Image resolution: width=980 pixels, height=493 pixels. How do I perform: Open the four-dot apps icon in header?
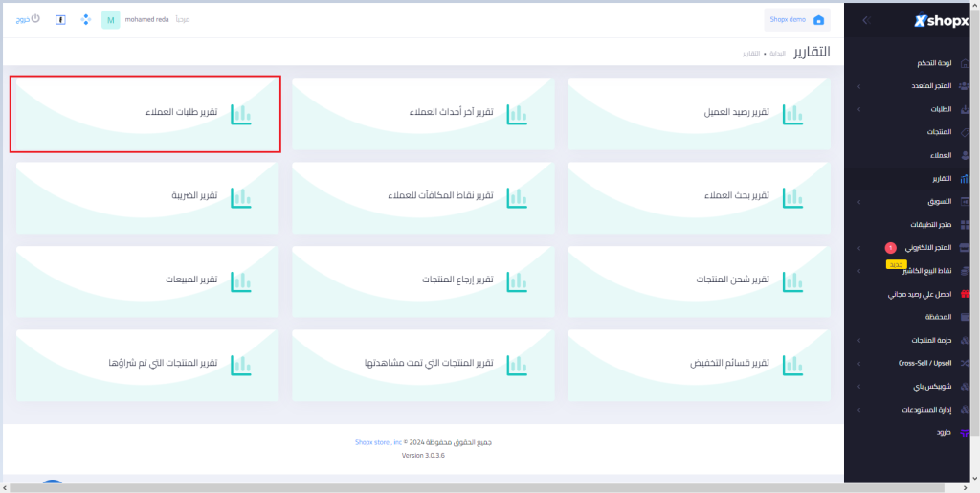click(x=86, y=20)
